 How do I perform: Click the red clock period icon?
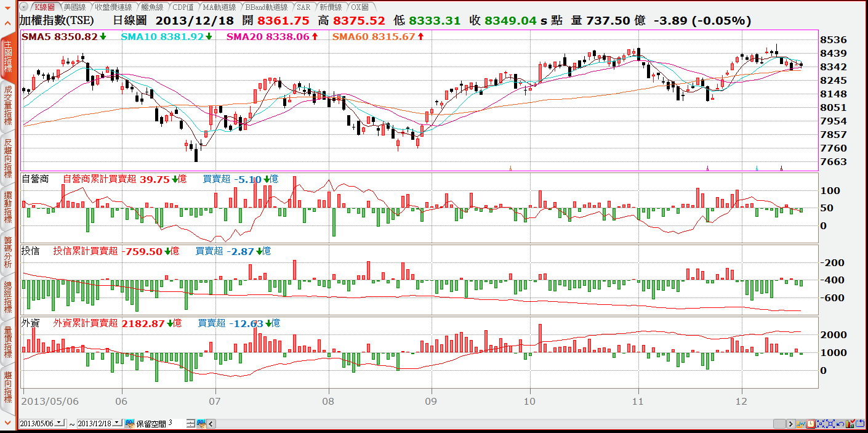811,424
